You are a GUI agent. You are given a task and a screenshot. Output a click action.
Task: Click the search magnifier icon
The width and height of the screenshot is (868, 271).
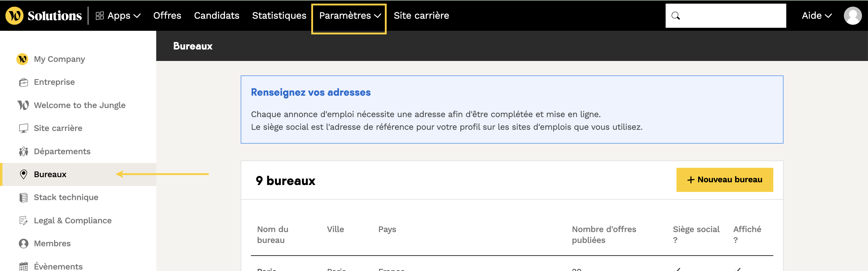tap(676, 16)
